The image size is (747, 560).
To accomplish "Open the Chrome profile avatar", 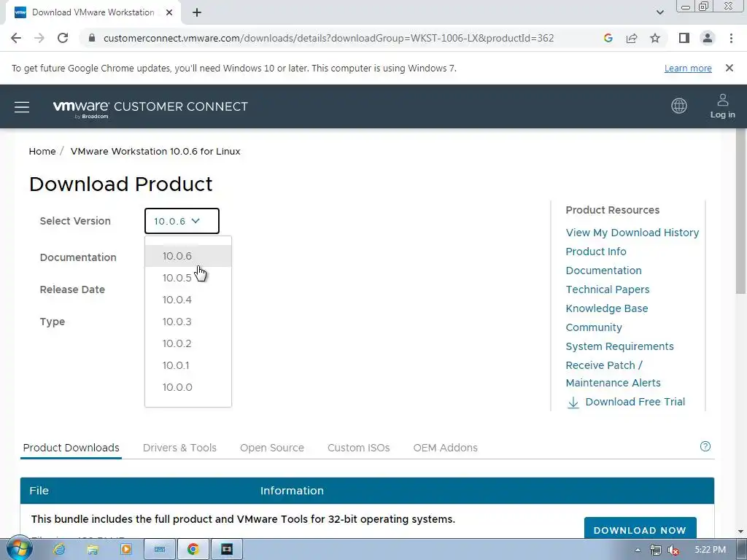I will click(708, 38).
